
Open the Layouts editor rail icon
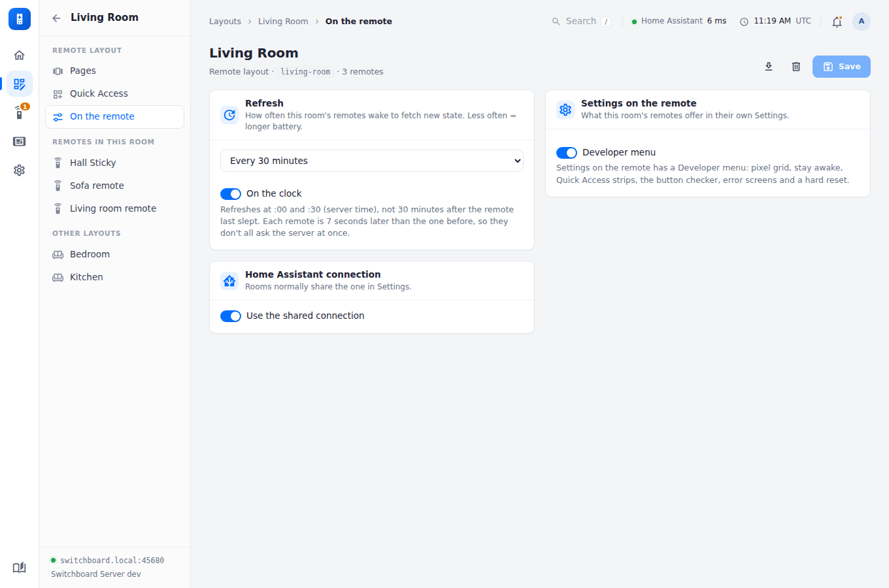click(x=20, y=84)
